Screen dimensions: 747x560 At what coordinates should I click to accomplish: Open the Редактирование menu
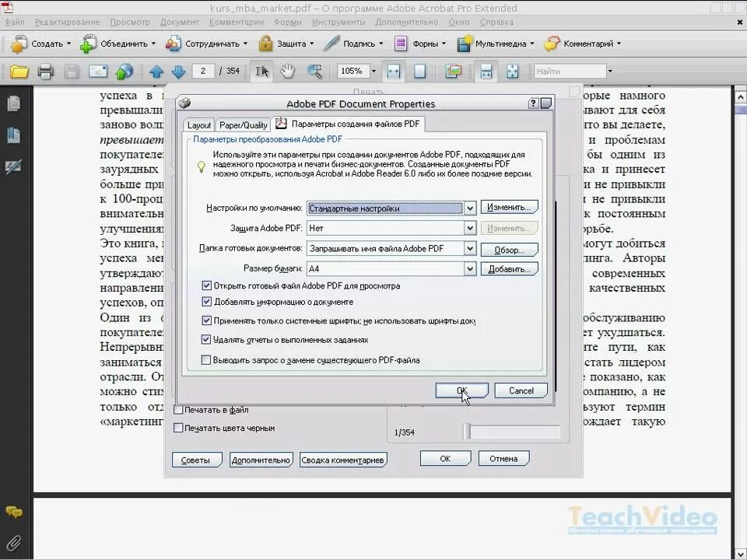67,22
